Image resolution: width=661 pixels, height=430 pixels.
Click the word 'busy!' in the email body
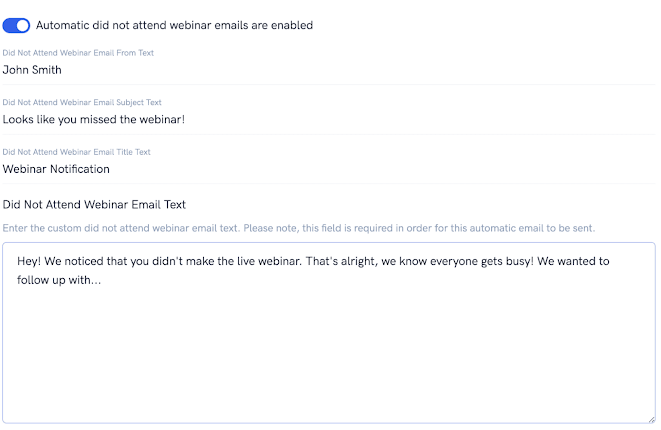pyautogui.click(x=520, y=261)
